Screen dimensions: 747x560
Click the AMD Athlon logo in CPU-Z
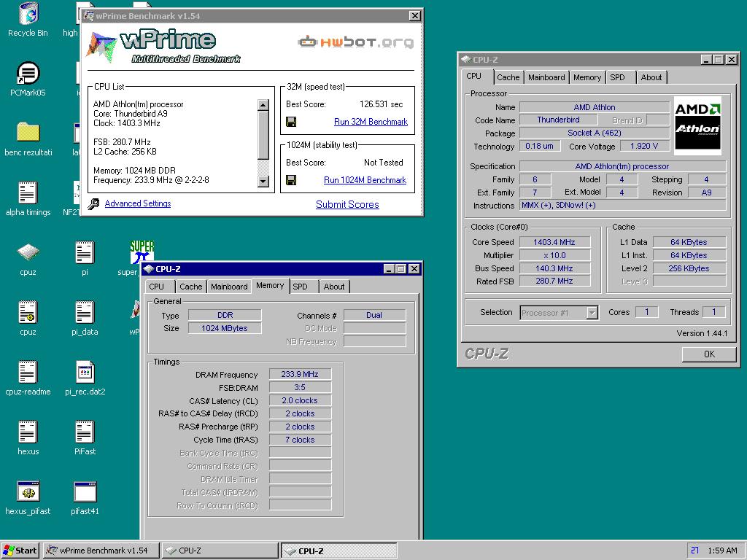pyautogui.click(x=697, y=125)
